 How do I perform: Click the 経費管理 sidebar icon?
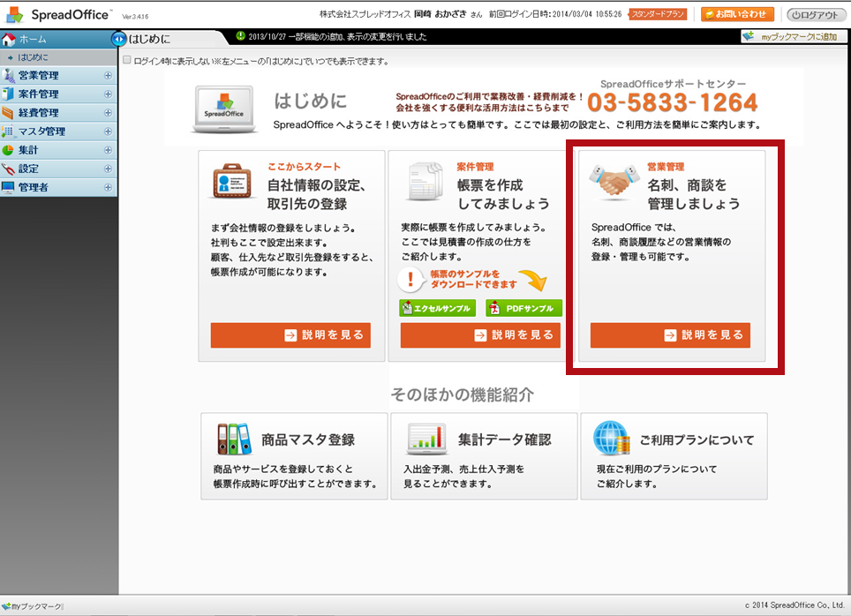click(8, 113)
